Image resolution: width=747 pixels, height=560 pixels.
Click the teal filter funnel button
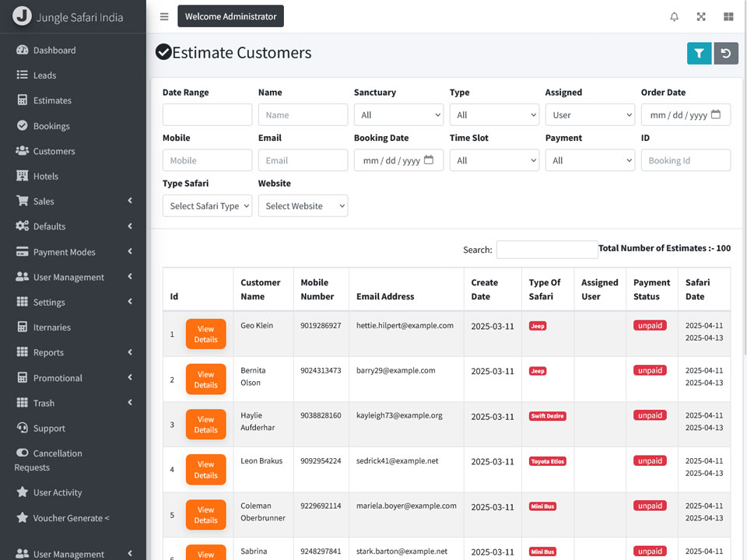coord(699,54)
